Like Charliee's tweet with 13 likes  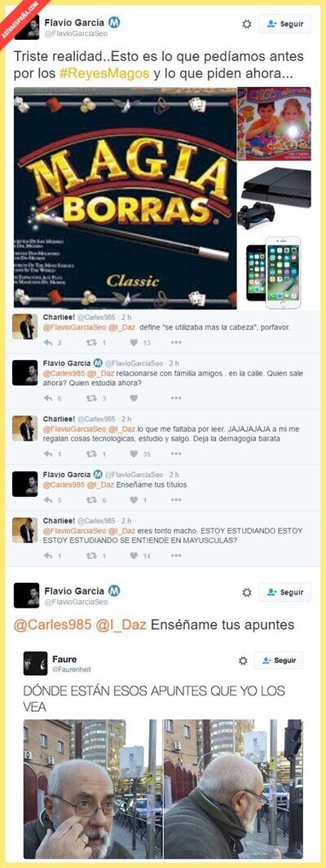click(133, 343)
